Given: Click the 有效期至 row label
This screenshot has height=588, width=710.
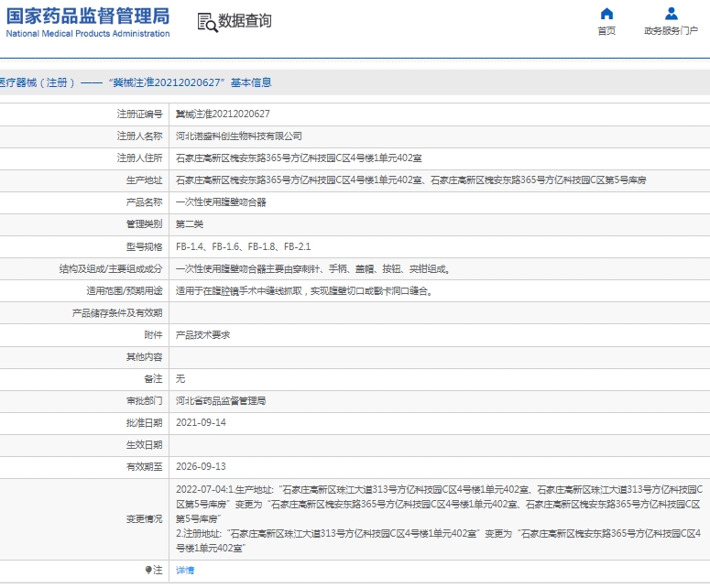Looking at the screenshot, I should pos(144,467).
